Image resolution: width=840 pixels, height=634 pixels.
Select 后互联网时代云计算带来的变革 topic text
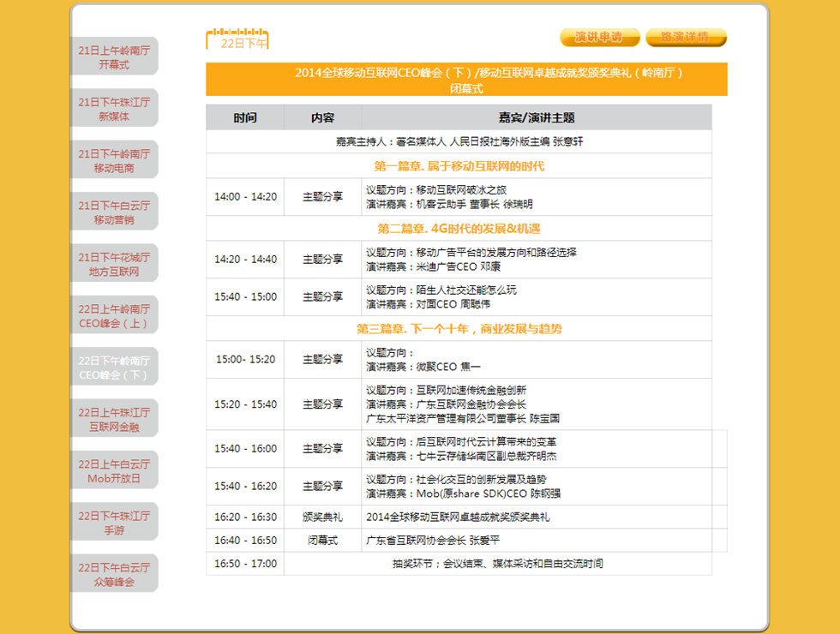(487, 442)
